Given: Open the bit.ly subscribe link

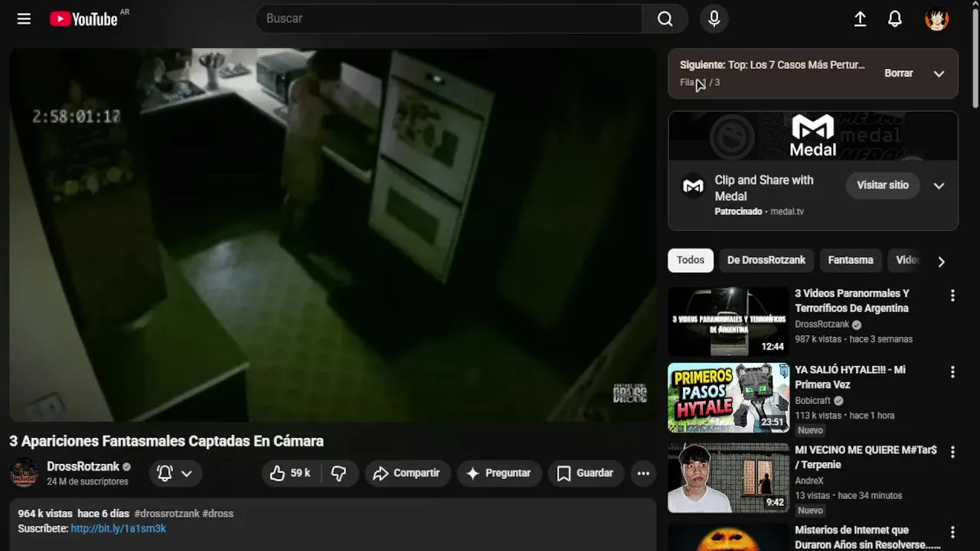Looking at the screenshot, I should 118,528.
